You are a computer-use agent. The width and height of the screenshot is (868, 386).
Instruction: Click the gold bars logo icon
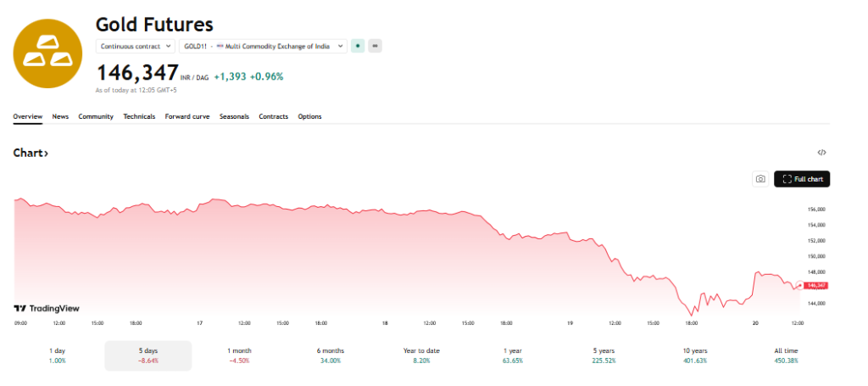[47, 53]
